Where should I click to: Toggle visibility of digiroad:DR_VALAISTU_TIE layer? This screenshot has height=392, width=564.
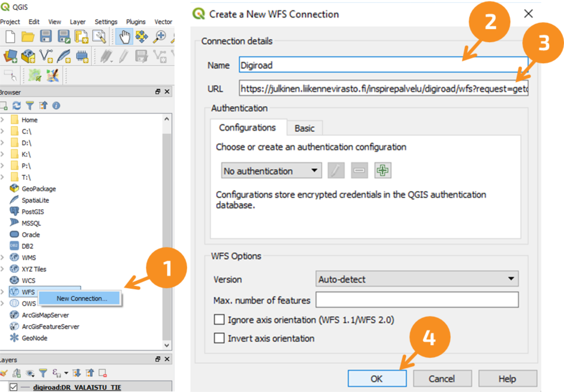pyautogui.click(x=13, y=387)
